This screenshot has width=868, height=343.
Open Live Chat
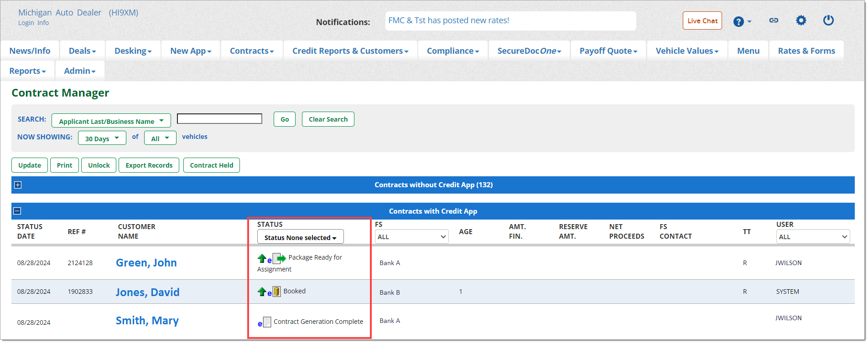(702, 20)
